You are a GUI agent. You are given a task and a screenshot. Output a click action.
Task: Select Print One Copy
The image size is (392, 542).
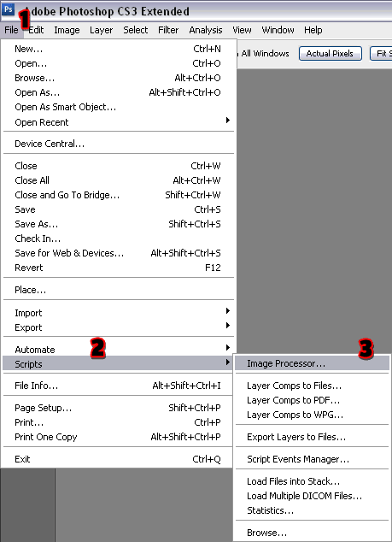[x=118, y=437]
